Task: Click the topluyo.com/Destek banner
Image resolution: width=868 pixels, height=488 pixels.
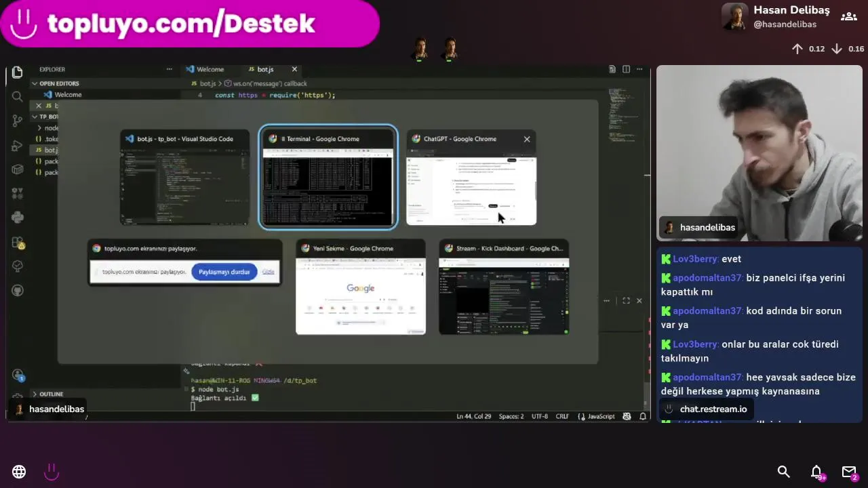Action: click(189, 24)
